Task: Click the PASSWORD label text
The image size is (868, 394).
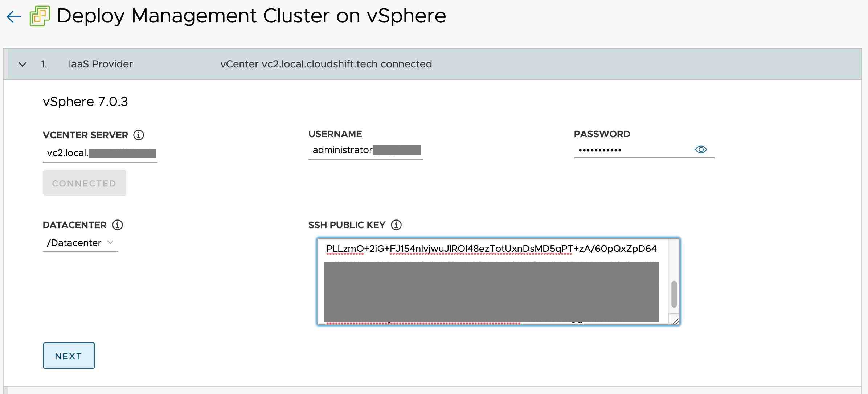Action: [x=602, y=134]
